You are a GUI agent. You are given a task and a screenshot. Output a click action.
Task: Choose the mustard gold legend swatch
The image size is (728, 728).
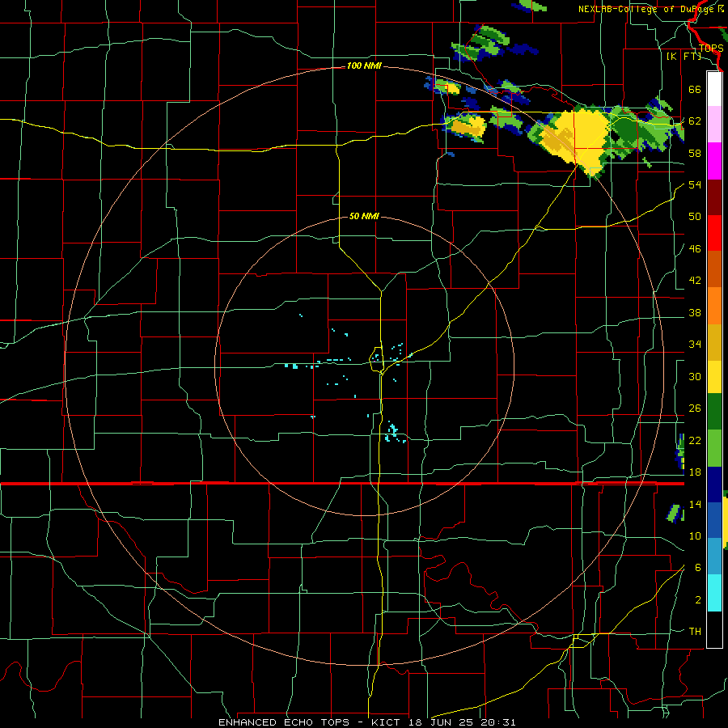714,342
